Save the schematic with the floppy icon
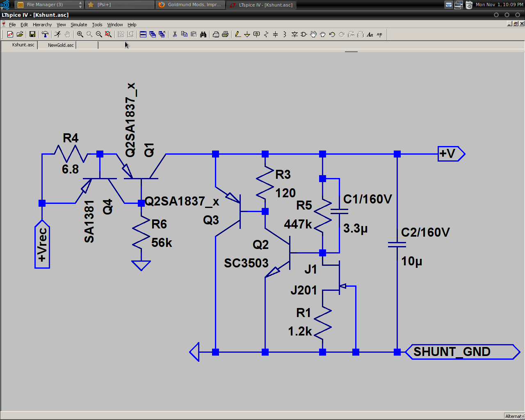The width and height of the screenshot is (525, 420). tap(32, 34)
